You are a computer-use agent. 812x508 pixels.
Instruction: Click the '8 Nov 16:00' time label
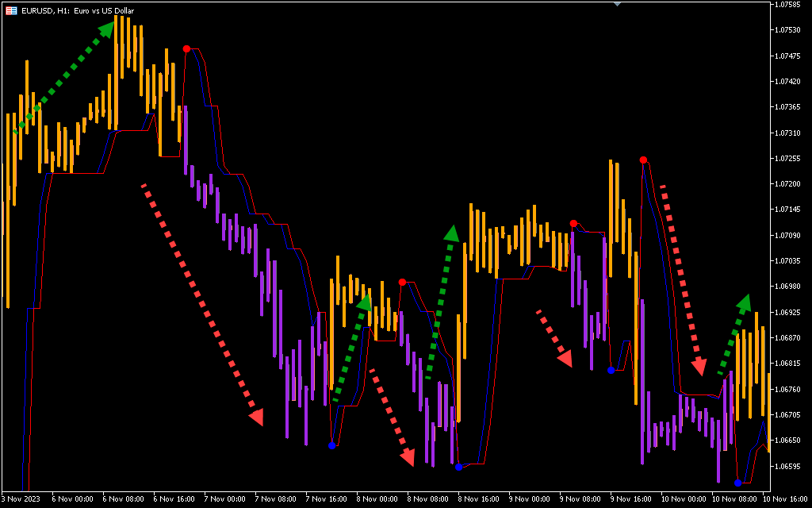(x=478, y=498)
